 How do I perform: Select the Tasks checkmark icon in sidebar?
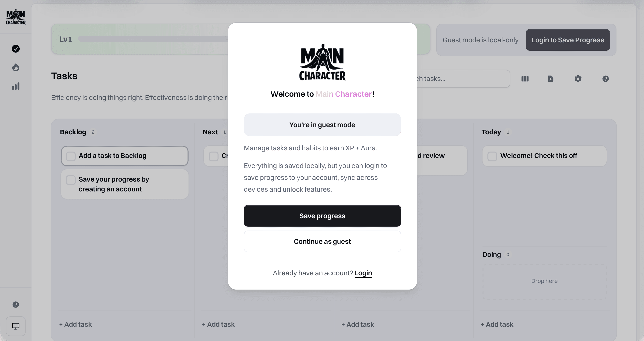(x=15, y=49)
